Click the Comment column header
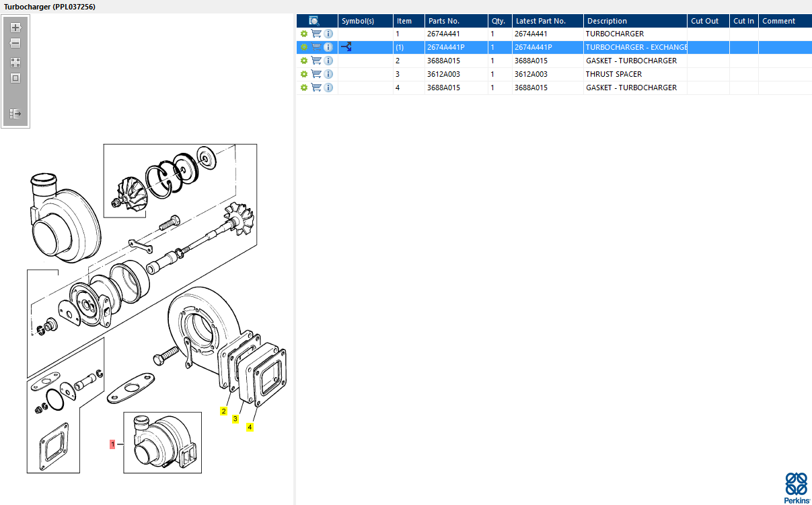 coord(785,21)
